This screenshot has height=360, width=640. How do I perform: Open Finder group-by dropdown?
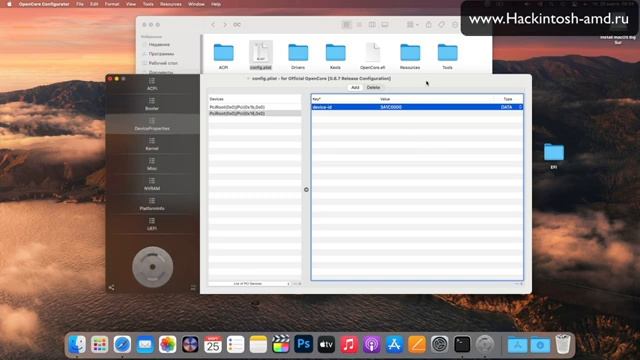(412, 25)
